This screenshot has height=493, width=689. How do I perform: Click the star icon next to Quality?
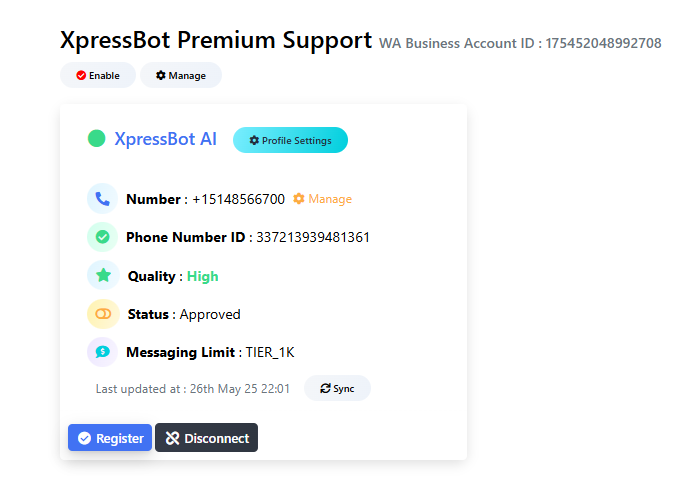[x=102, y=276]
